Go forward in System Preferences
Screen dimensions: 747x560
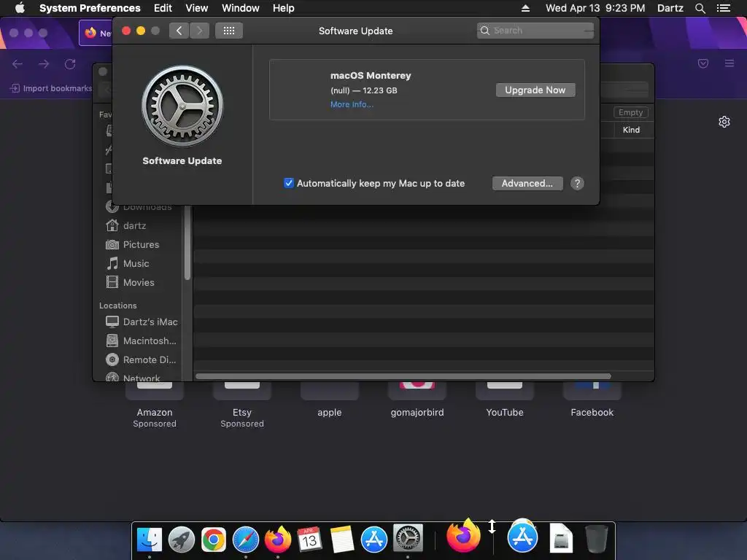[200, 31]
